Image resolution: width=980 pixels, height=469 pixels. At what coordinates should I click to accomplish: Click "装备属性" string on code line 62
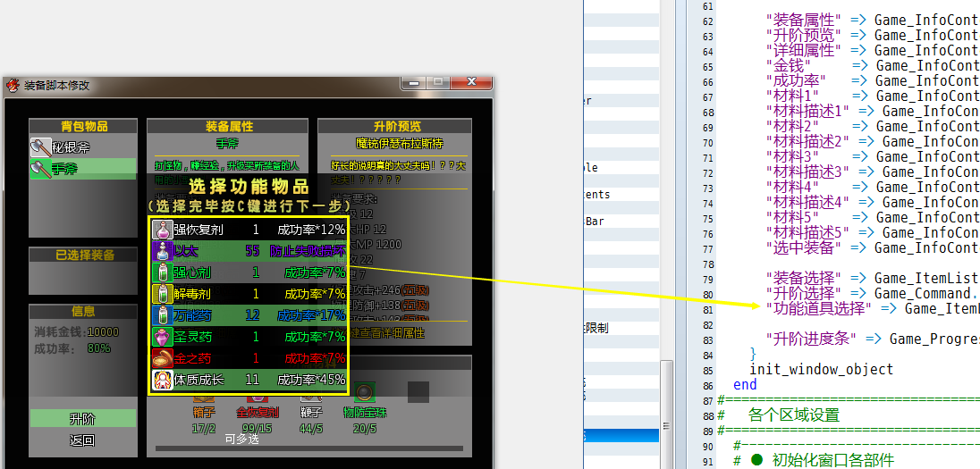pyautogui.click(x=803, y=21)
